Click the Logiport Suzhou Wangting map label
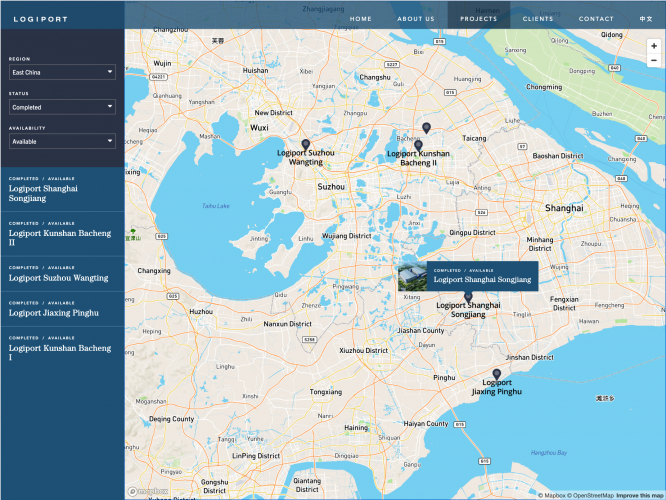 [x=305, y=158]
